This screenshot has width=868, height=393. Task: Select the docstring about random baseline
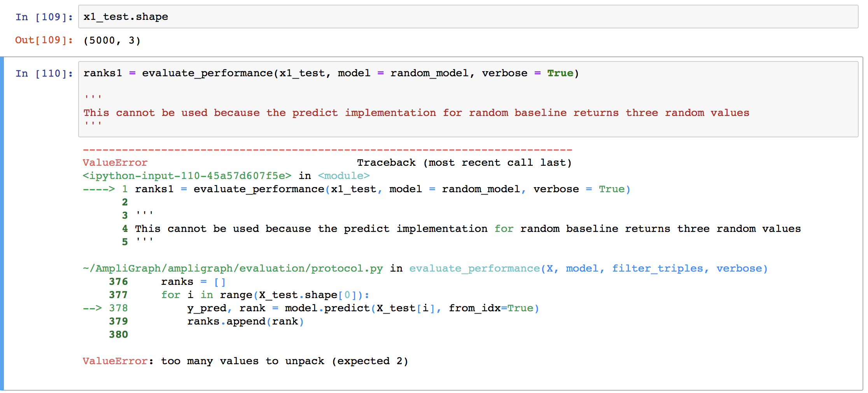(416, 112)
